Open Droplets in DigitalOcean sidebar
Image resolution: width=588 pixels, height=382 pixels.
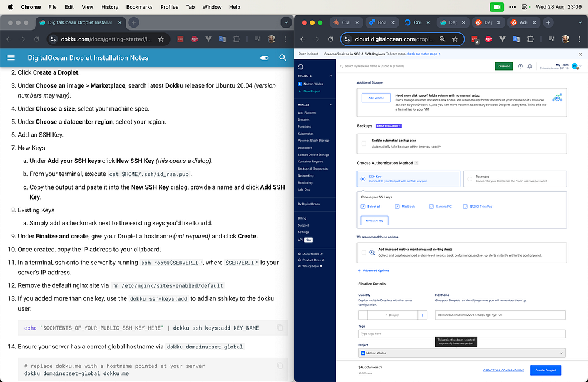point(303,119)
